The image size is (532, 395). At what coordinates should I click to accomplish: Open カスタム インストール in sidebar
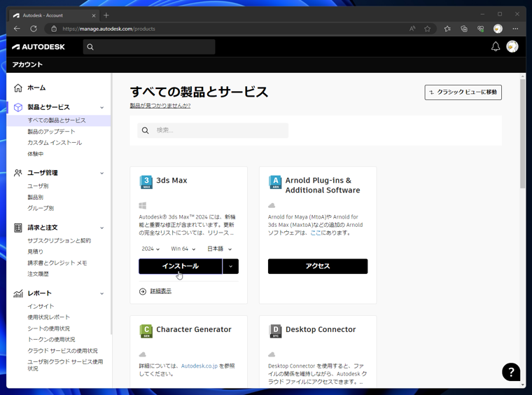point(55,143)
